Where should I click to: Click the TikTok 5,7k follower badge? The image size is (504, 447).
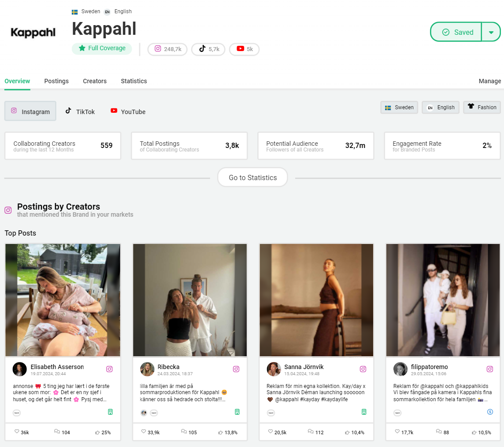[x=208, y=49]
